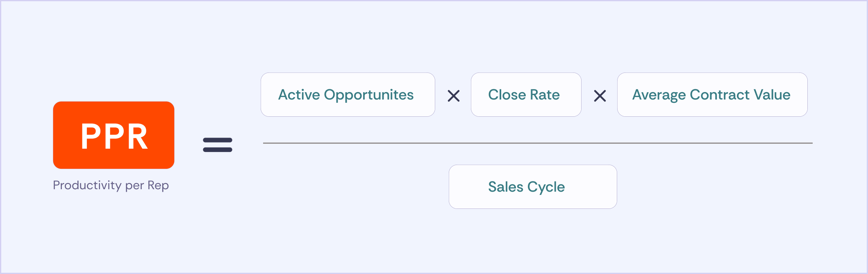This screenshot has height=274, width=868.
Task: Click the word Average in third box
Action: tap(659, 95)
